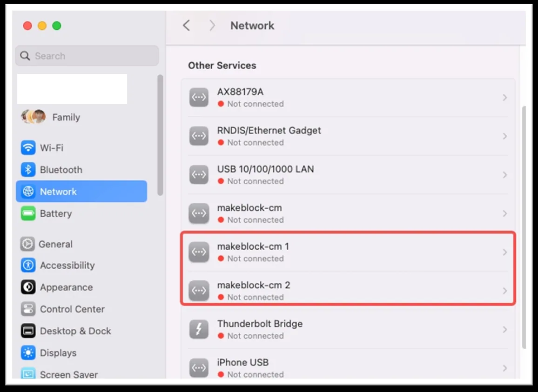Expand RNDIS/Ethernet Gadget chevron

[x=504, y=136]
